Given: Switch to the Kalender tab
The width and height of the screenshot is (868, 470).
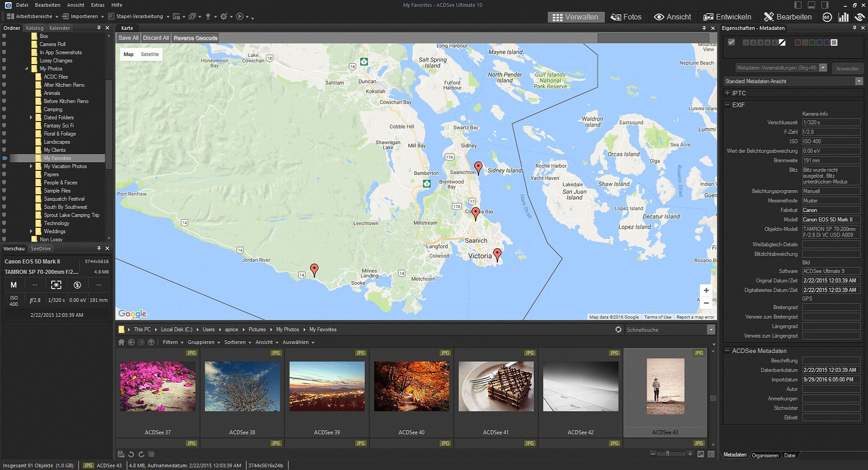Looking at the screenshot, I should [59, 28].
